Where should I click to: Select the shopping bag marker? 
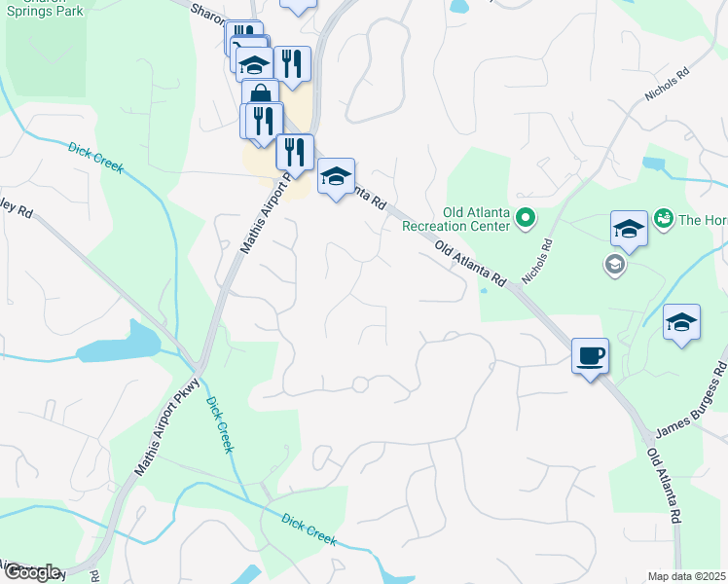tap(261, 93)
